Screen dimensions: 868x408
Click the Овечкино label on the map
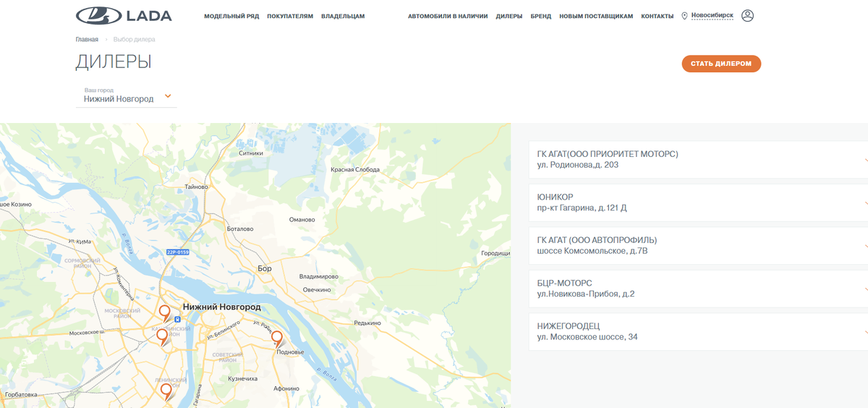[317, 290]
